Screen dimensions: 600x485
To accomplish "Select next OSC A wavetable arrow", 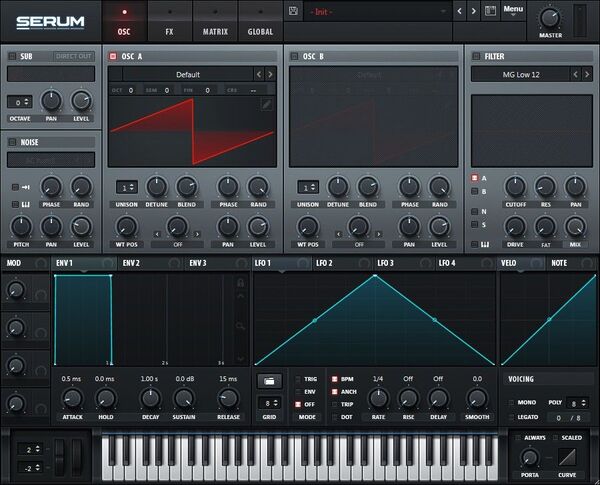I will click(x=270, y=74).
